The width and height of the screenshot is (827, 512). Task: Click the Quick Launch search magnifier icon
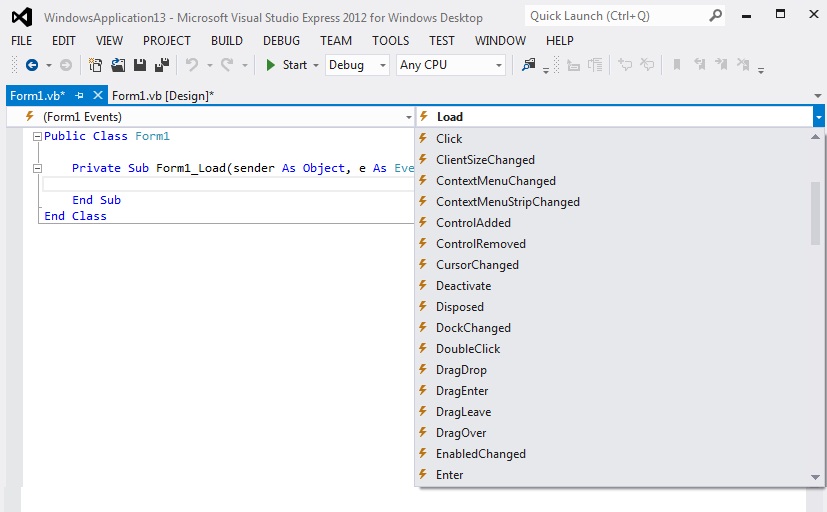point(715,16)
